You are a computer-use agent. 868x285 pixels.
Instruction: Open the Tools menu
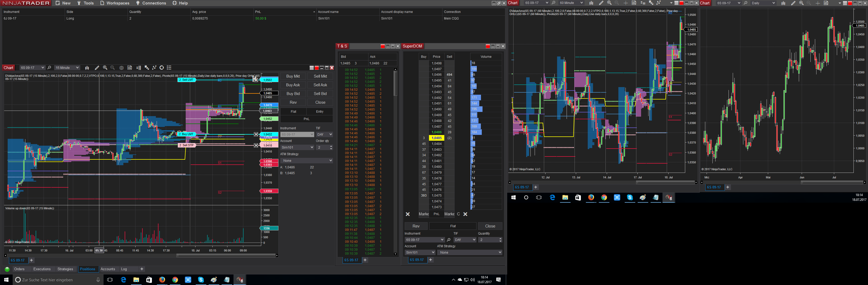[x=85, y=3]
